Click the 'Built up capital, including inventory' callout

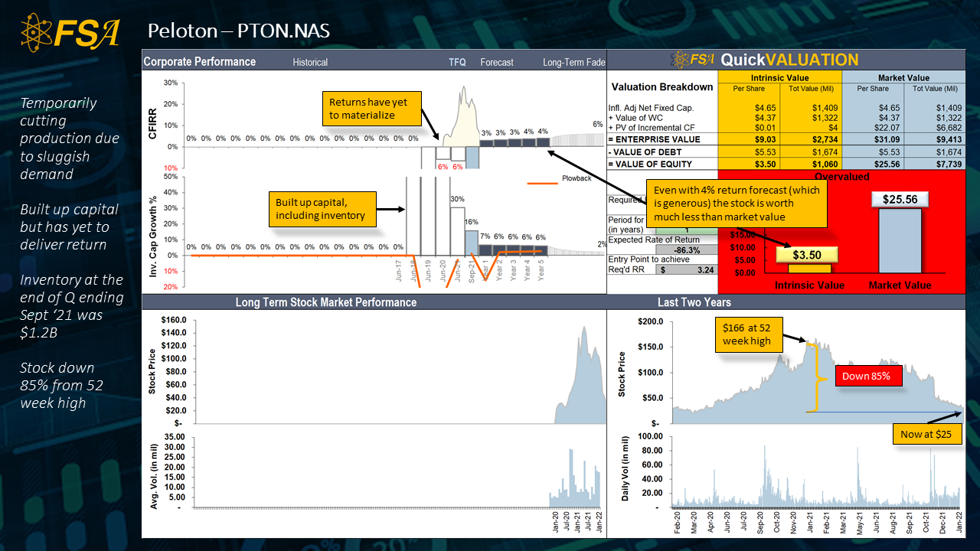(x=321, y=208)
